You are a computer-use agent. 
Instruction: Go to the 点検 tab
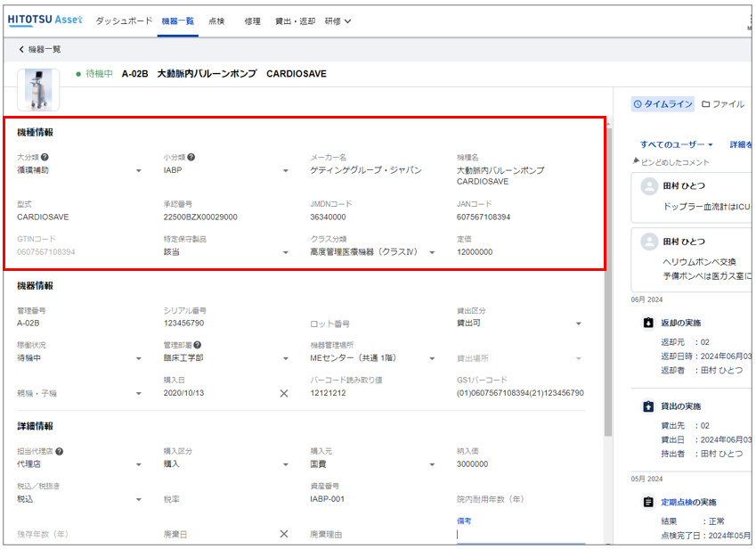click(x=216, y=20)
